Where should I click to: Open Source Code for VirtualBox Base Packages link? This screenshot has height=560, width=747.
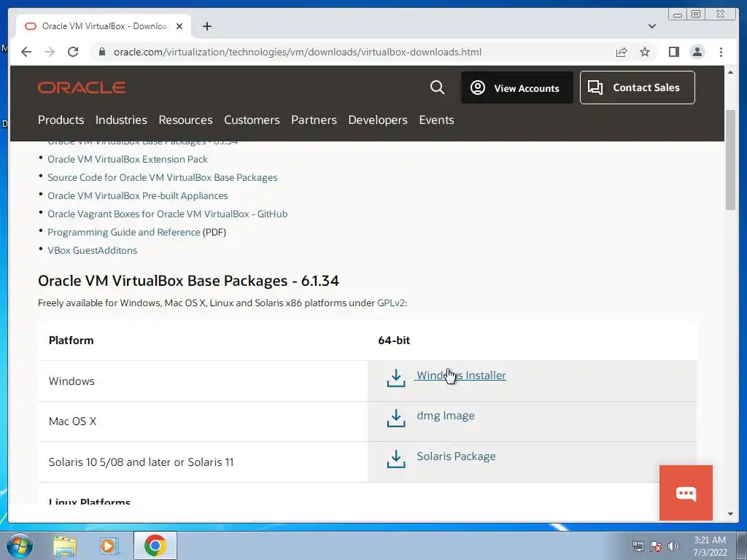pyautogui.click(x=162, y=177)
